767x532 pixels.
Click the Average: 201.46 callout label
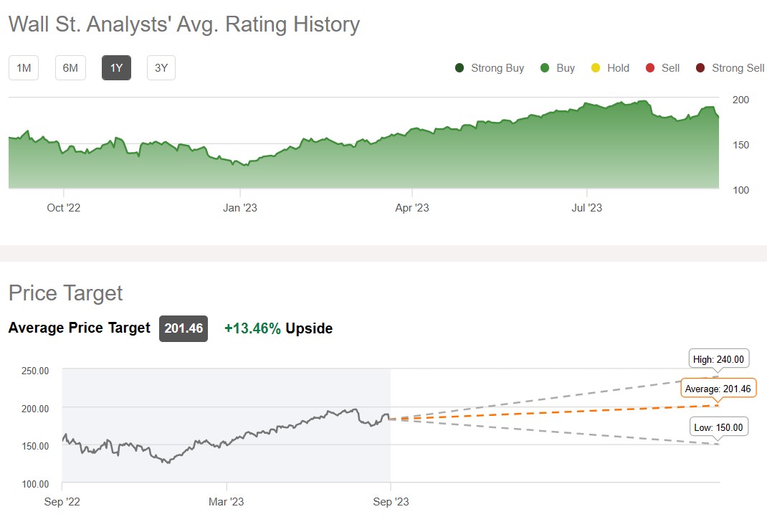718,389
